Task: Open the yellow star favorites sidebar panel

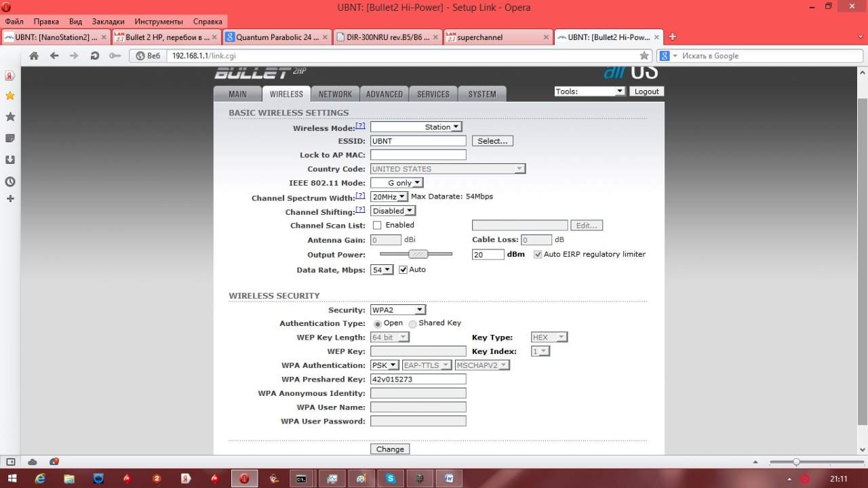Action: click(x=10, y=96)
